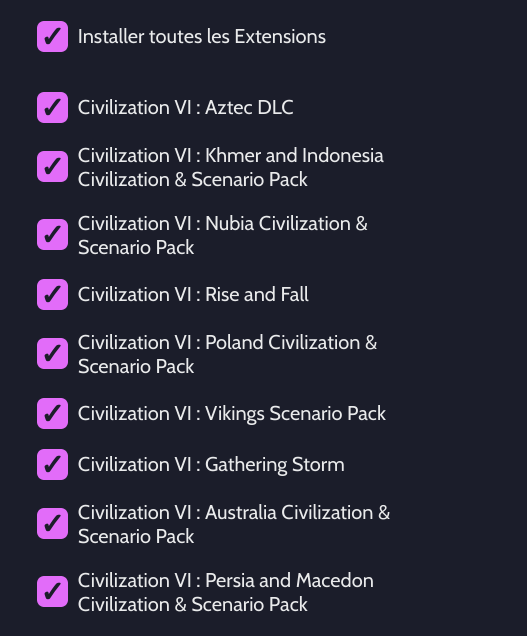This screenshot has height=636, width=527.
Task: Deselect the Australia Civilization pack checkbox
Action: pyautogui.click(x=52, y=524)
